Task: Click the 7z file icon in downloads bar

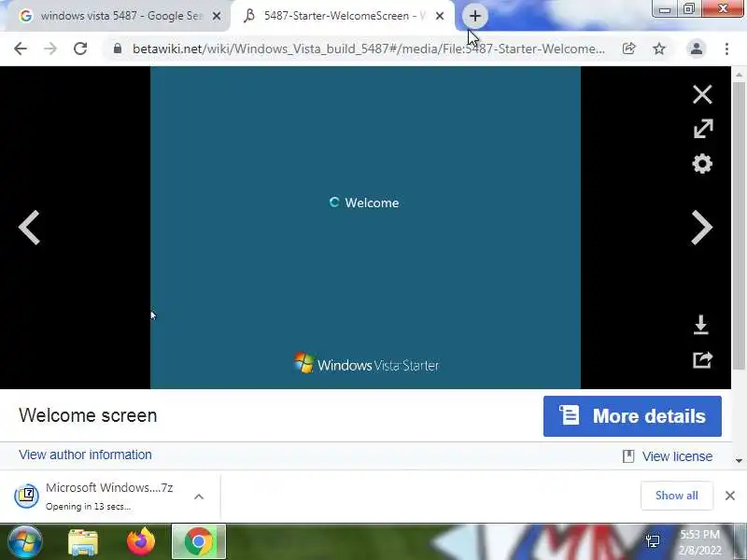Action: click(x=26, y=497)
